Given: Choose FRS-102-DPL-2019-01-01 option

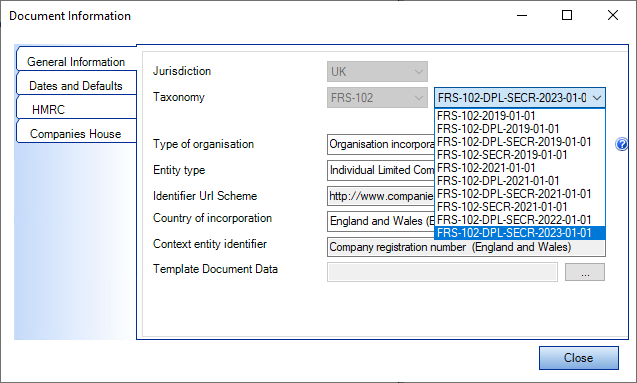Looking at the screenshot, I should pyautogui.click(x=520, y=129).
